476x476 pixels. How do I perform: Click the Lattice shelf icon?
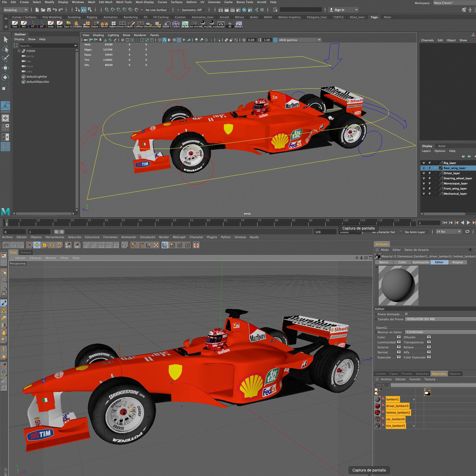pos(176,24)
